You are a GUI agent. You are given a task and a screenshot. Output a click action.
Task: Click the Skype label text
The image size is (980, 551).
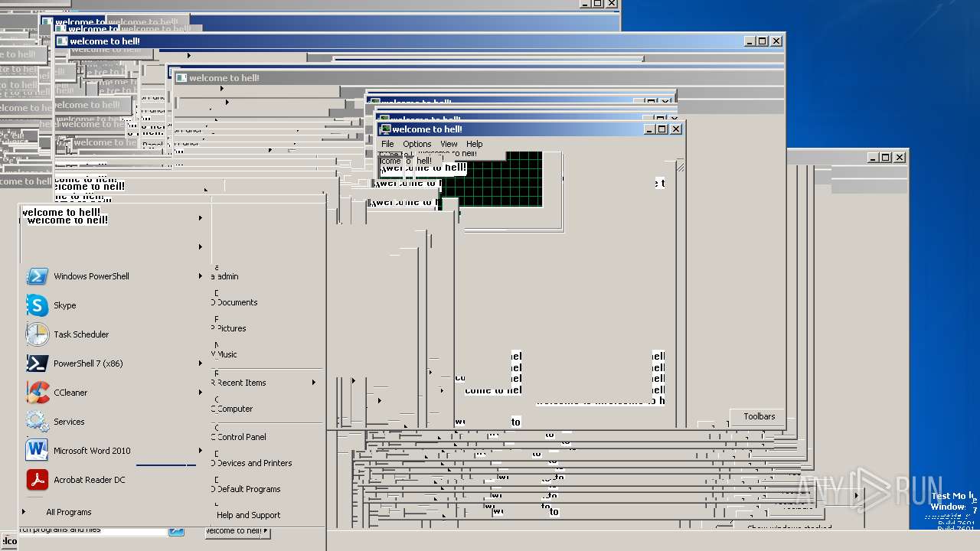click(x=65, y=305)
